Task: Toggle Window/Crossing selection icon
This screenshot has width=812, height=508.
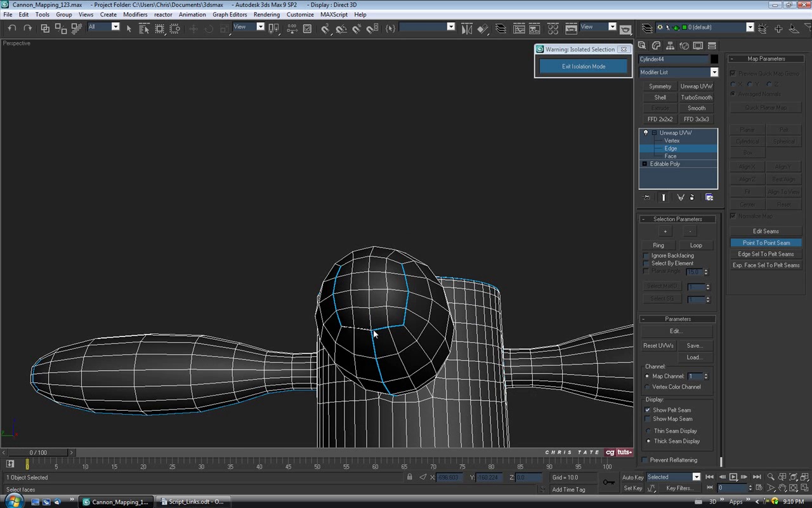Action: point(174,29)
